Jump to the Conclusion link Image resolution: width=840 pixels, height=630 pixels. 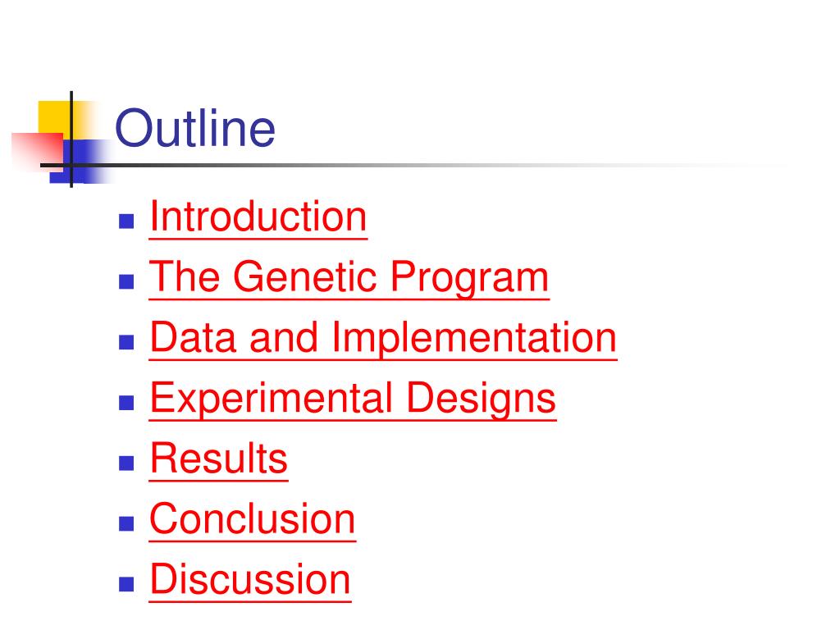[x=253, y=519]
